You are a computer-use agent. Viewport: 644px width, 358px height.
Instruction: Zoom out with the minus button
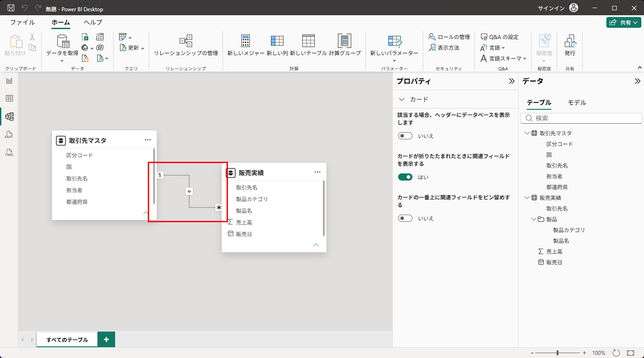(x=532, y=353)
